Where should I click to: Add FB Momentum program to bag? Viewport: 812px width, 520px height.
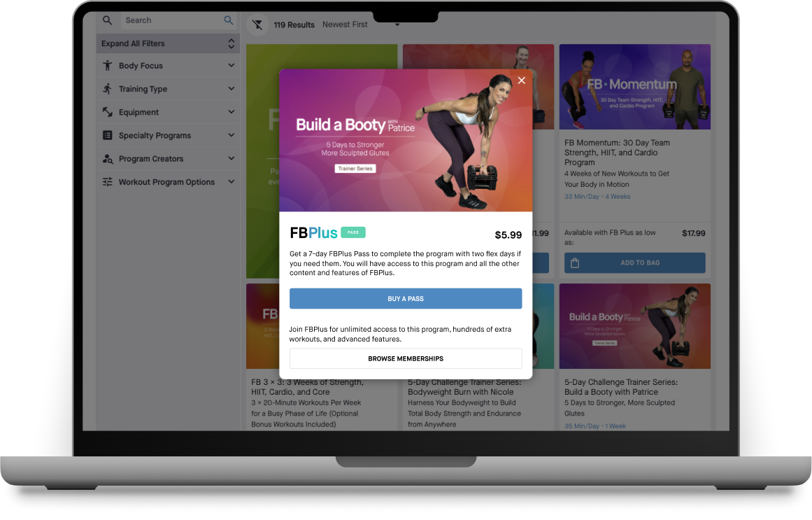634,263
